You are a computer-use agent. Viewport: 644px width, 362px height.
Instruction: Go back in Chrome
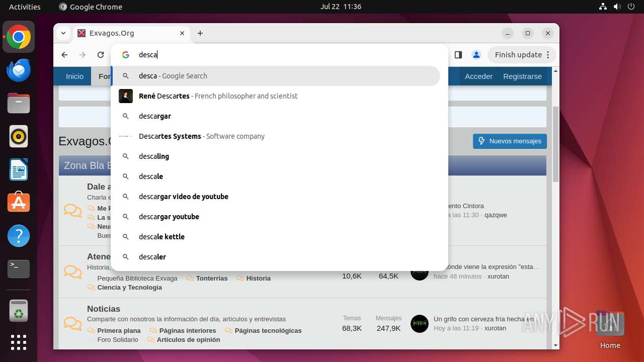point(64,55)
